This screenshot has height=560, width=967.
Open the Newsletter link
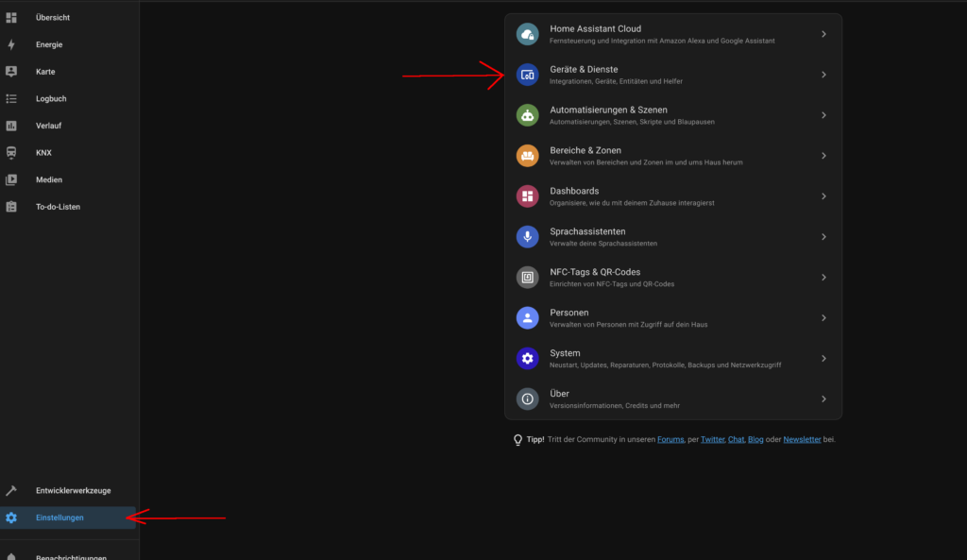802,440
